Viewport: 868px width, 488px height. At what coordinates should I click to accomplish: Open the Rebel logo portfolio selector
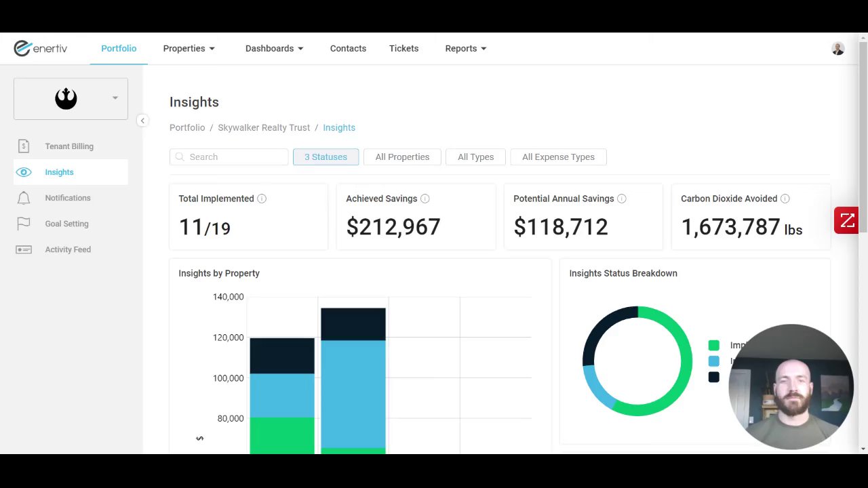[x=71, y=99]
